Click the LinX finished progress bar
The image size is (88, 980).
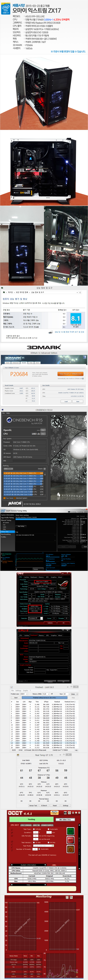pos(45,698)
